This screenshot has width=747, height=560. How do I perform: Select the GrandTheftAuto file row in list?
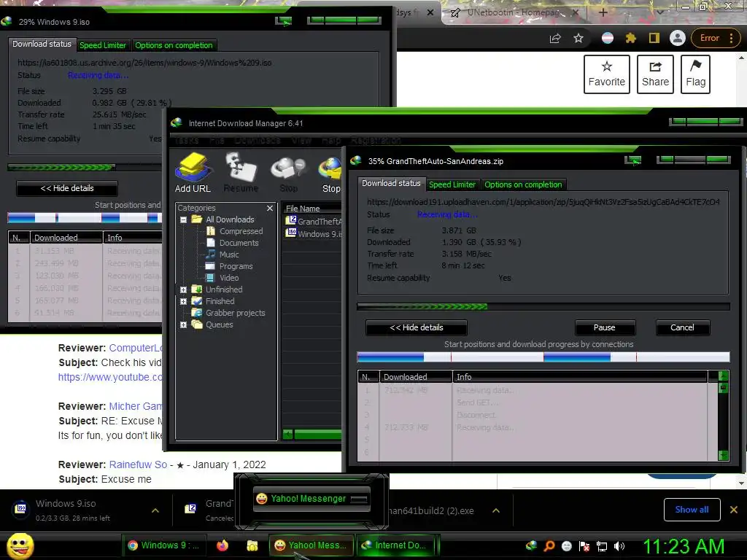tap(313, 221)
